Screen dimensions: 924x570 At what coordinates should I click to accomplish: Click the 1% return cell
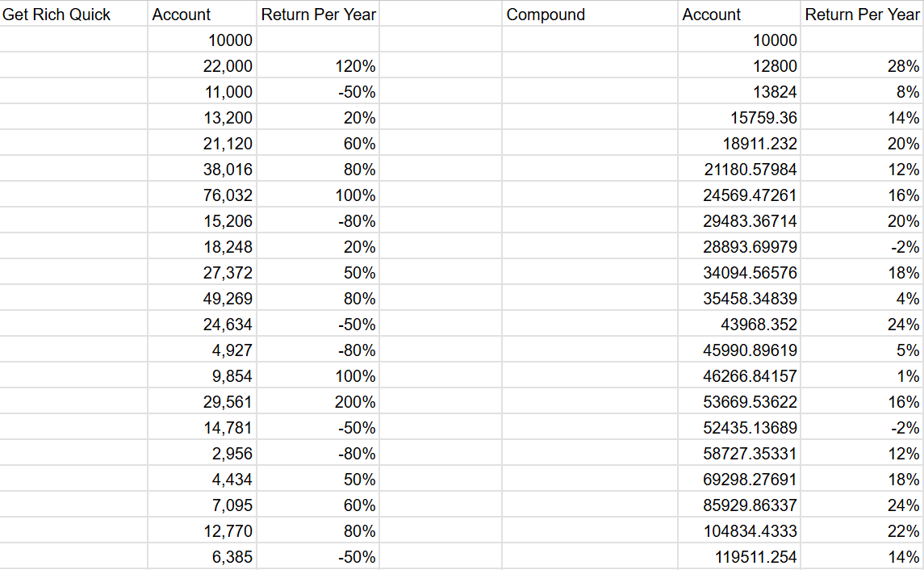tap(862, 375)
